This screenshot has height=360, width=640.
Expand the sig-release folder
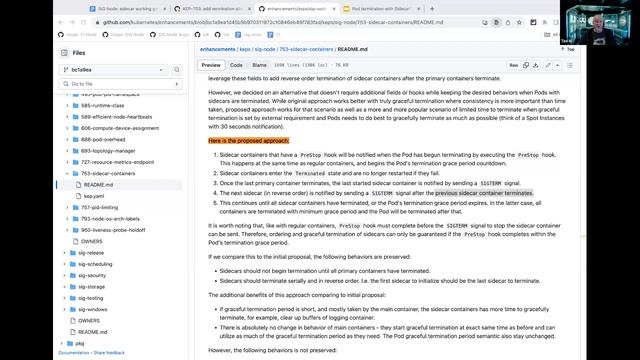coord(64,253)
